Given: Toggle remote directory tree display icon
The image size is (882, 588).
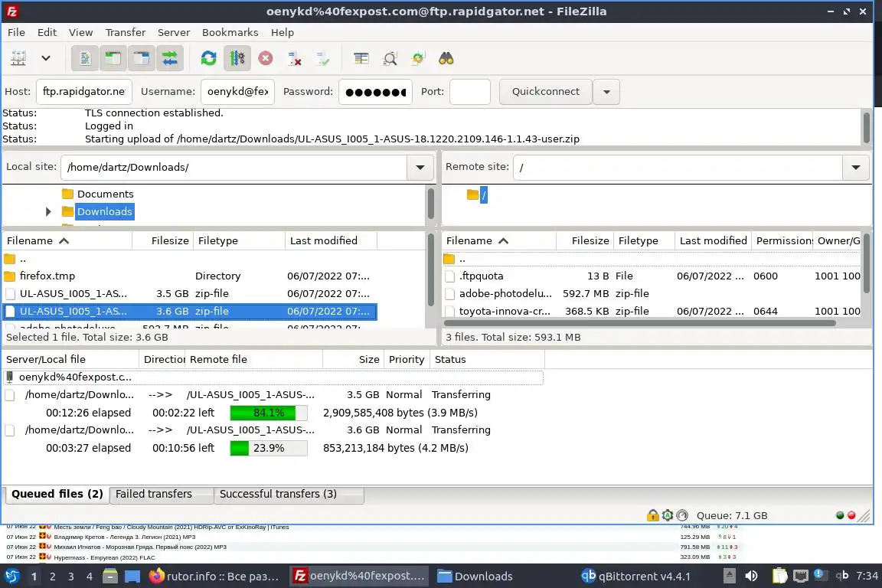Looking at the screenshot, I should (x=141, y=58).
